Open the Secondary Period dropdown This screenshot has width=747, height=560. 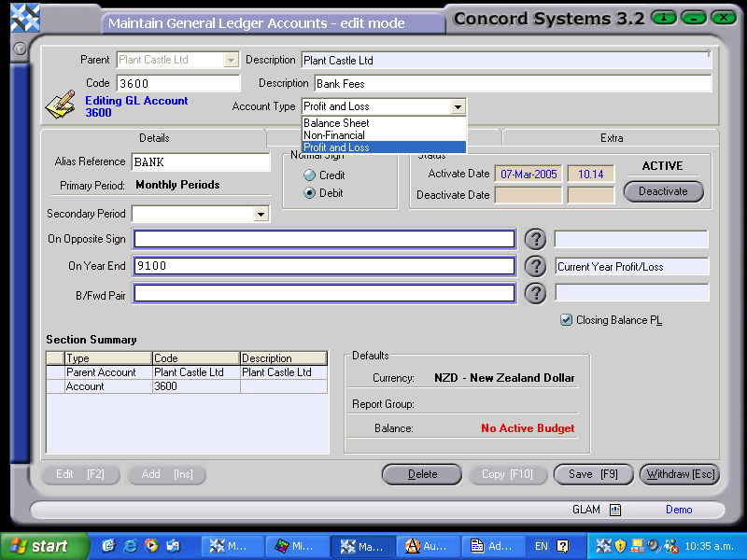click(x=261, y=214)
